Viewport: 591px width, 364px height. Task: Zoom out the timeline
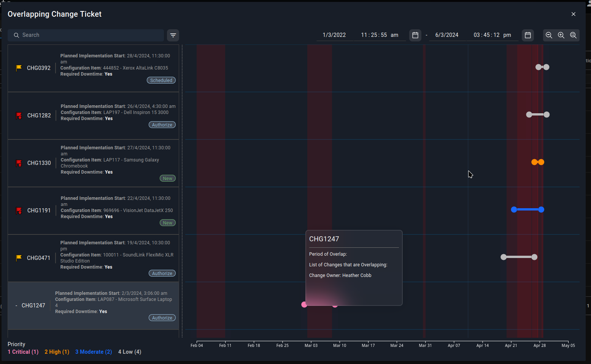click(x=549, y=35)
